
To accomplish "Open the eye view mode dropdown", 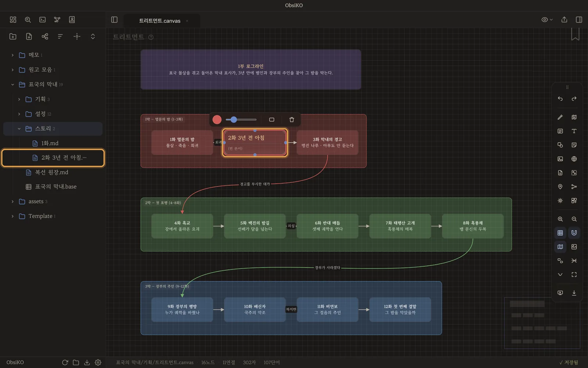I will (547, 20).
